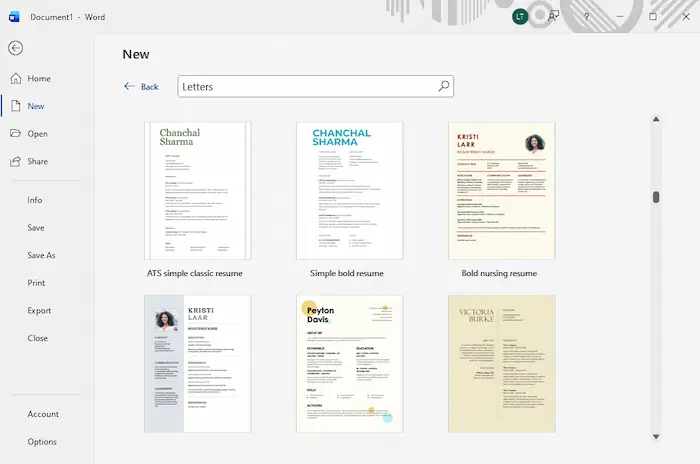Click the Open folder icon
The height and width of the screenshot is (464, 700).
tap(16, 134)
